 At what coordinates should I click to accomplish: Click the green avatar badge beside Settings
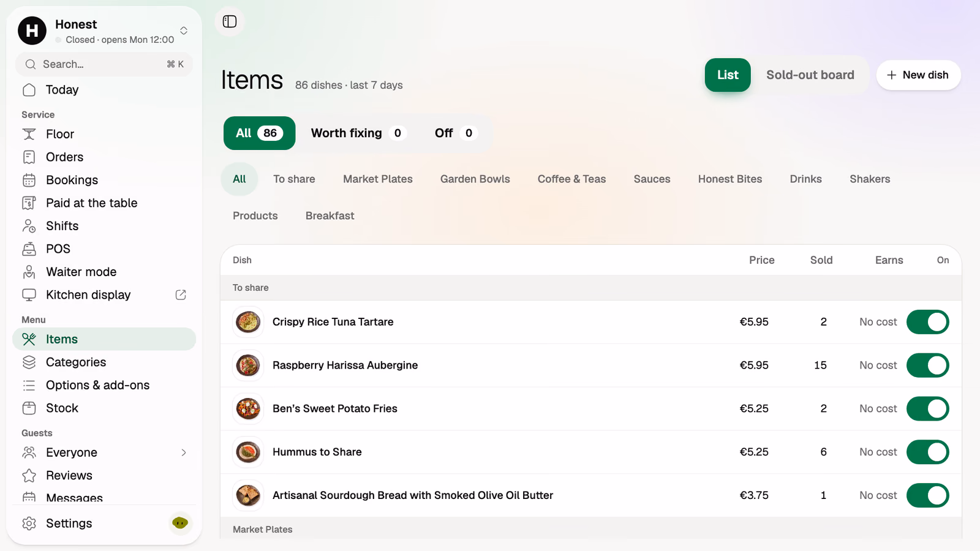pyautogui.click(x=180, y=523)
